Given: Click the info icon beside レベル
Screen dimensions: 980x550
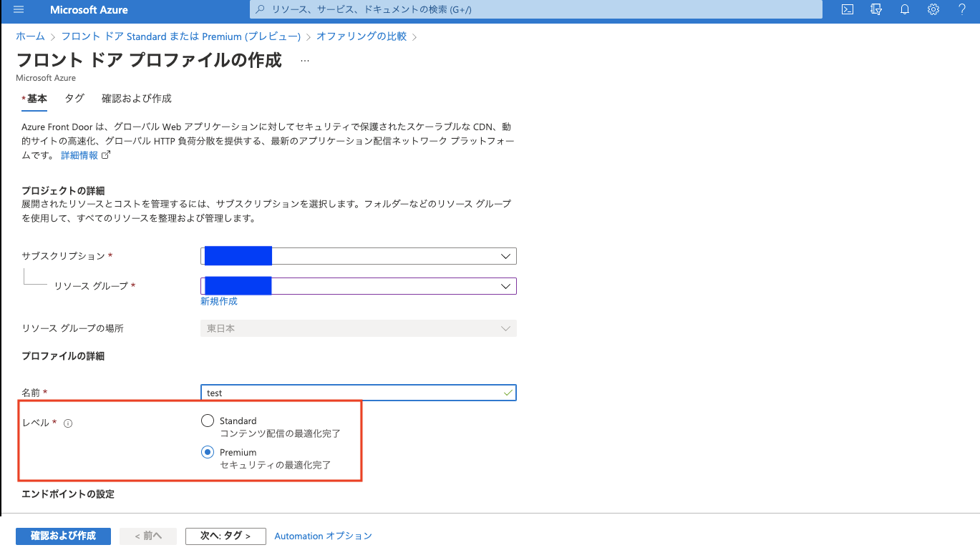Looking at the screenshot, I should click(68, 423).
